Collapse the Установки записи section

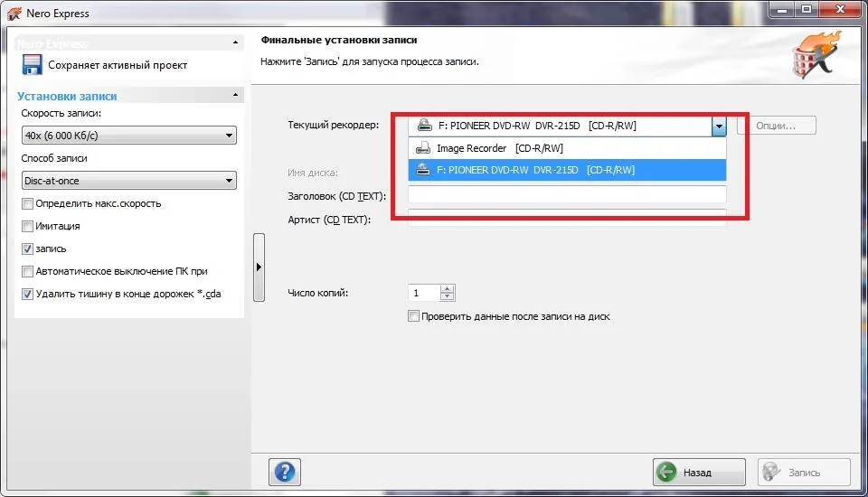pos(235,95)
